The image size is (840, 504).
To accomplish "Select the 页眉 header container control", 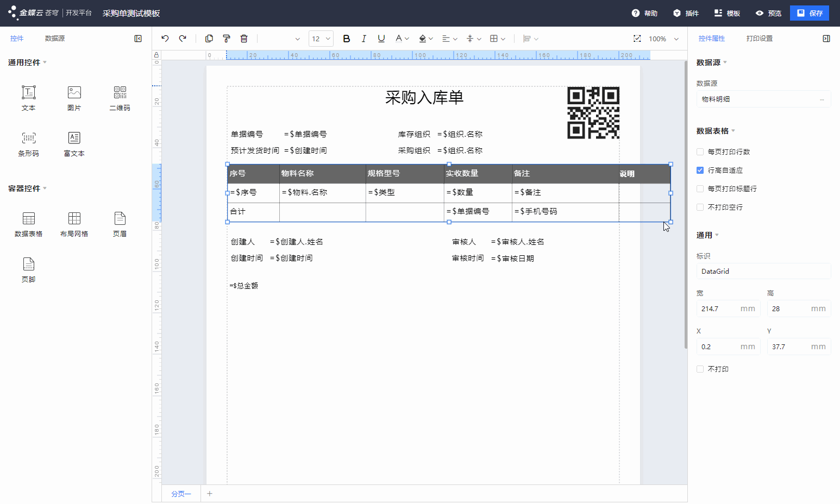I will (x=120, y=224).
